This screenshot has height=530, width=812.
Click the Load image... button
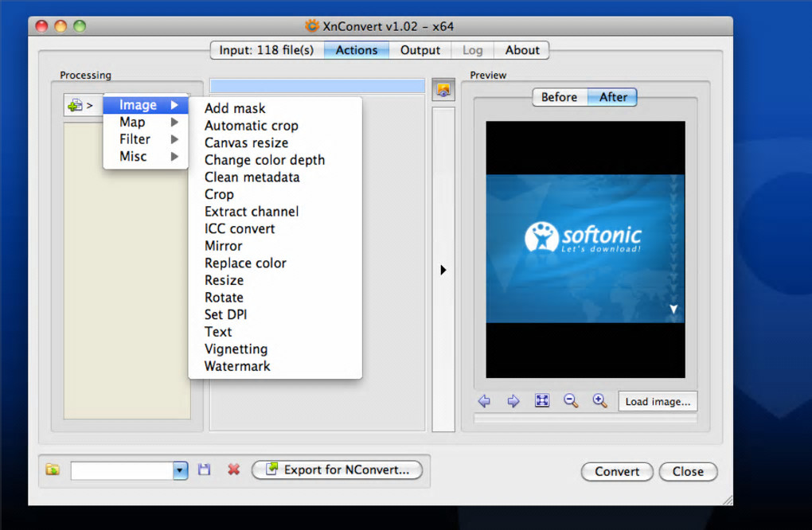click(658, 402)
